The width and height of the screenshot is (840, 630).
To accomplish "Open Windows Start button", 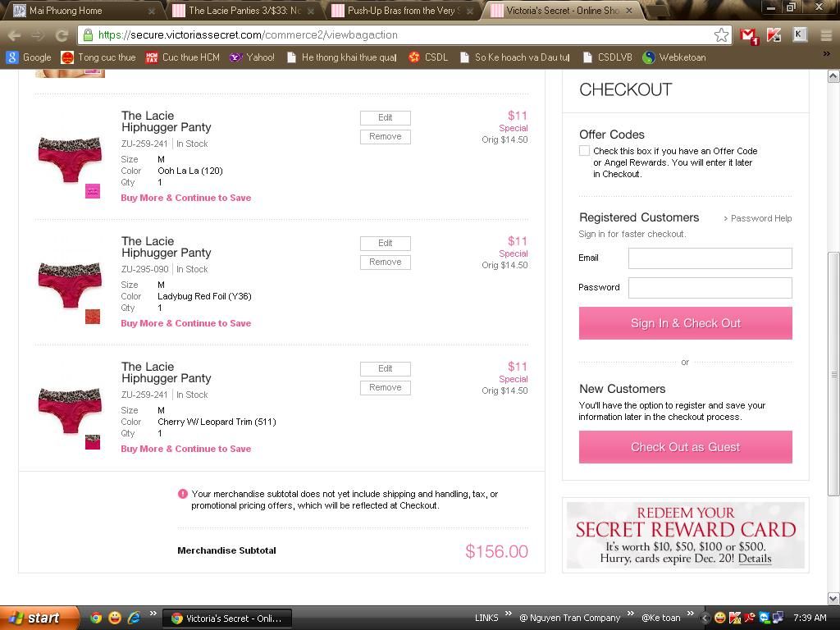I will click(39, 618).
